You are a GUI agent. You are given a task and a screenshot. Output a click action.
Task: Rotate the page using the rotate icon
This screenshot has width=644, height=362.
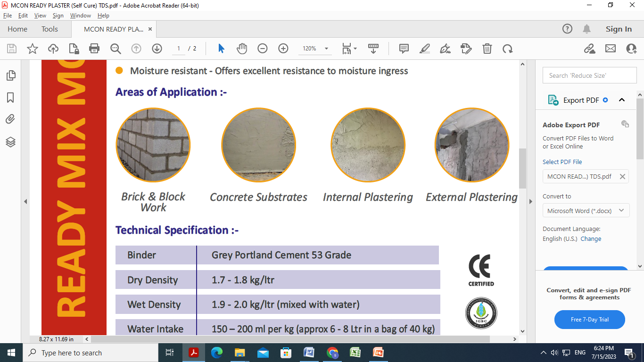pyautogui.click(x=508, y=49)
